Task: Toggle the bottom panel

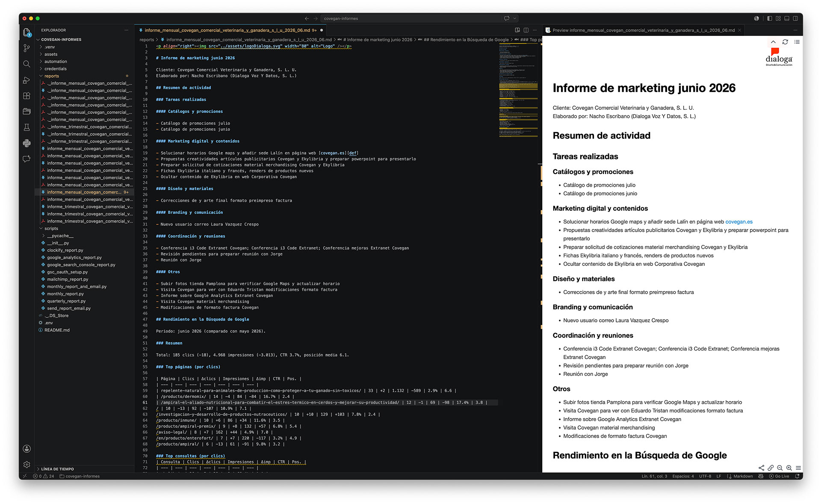Action: pos(787,18)
